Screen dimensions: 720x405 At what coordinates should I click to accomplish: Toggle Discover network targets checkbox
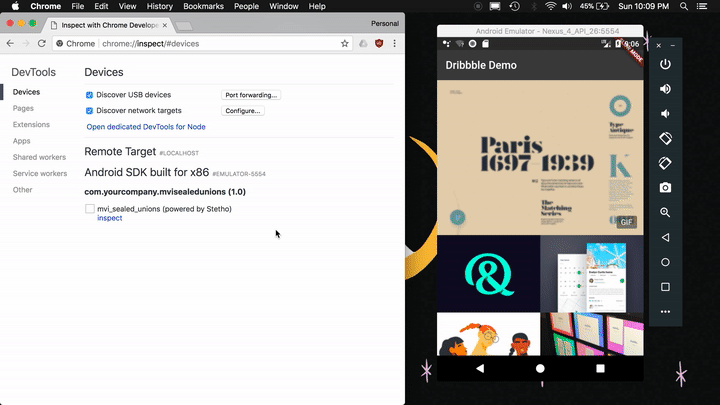click(89, 111)
